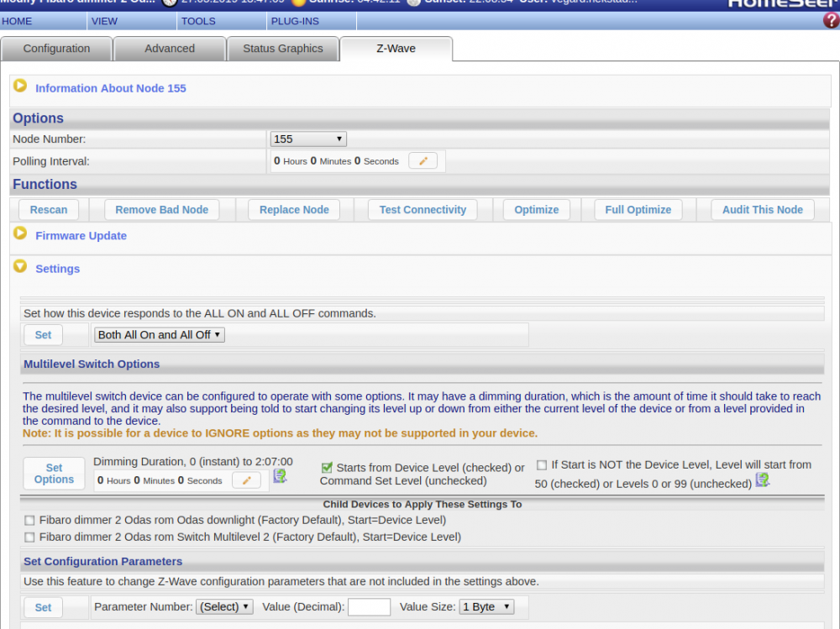Open the Both All On and All Off dropdown

point(160,334)
